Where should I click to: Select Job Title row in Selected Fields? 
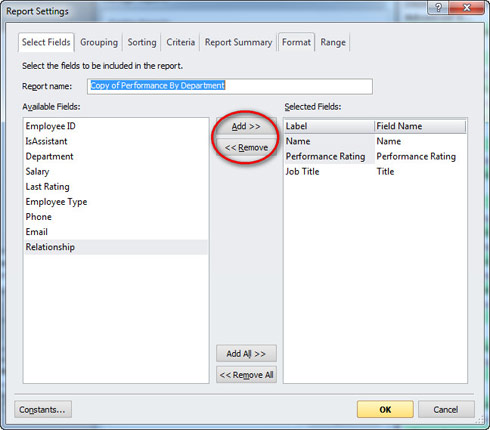click(x=375, y=172)
